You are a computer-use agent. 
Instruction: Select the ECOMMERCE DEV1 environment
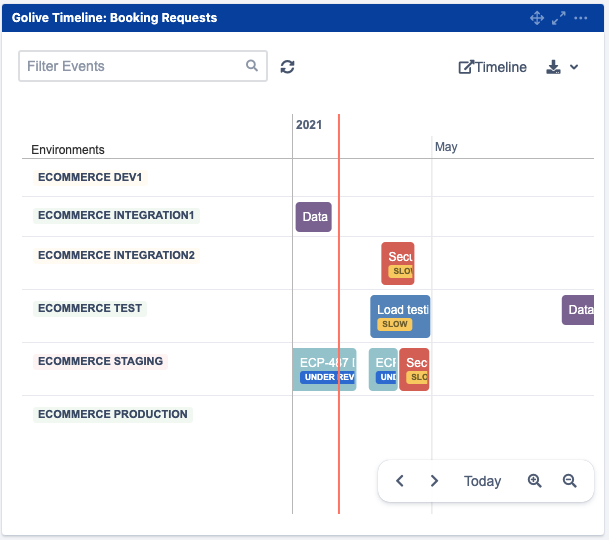pyautogui.click(x=90, y=177)
